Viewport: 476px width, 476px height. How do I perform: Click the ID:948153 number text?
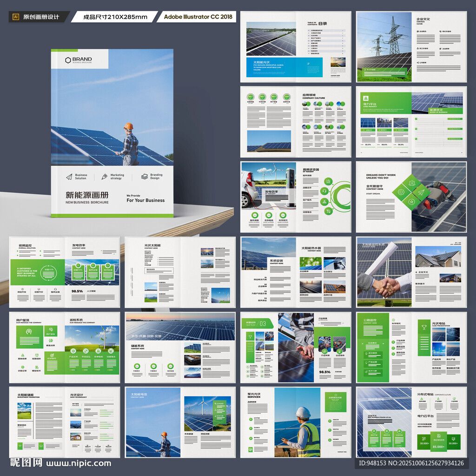click(x=372, y=463)
